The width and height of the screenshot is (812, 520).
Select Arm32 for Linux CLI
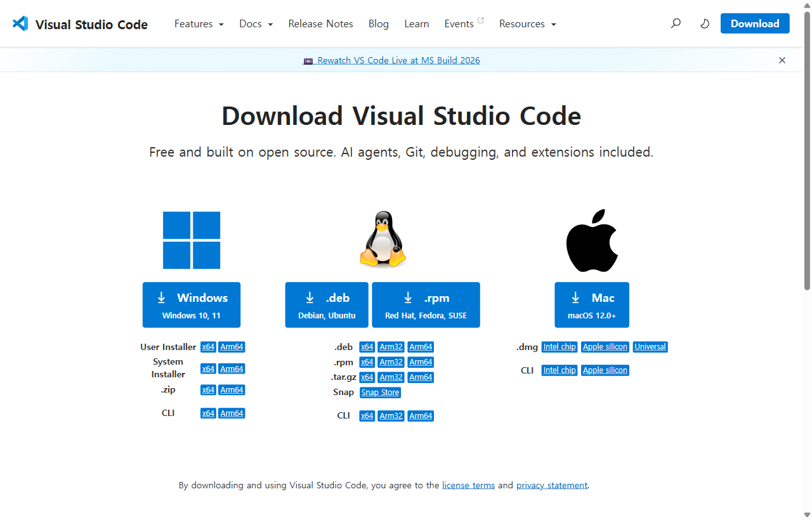click(x=391, y=416)
